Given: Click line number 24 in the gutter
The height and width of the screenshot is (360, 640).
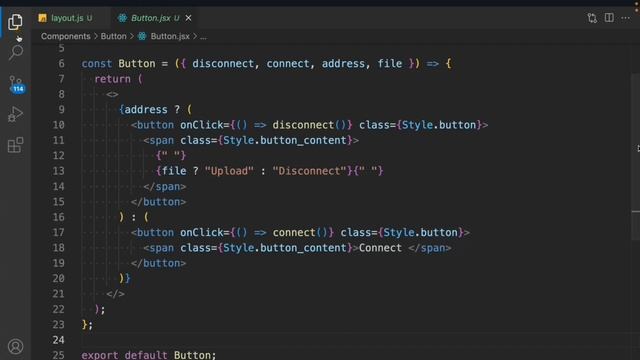Looking at the screenshot, I should tap(58, 340).
